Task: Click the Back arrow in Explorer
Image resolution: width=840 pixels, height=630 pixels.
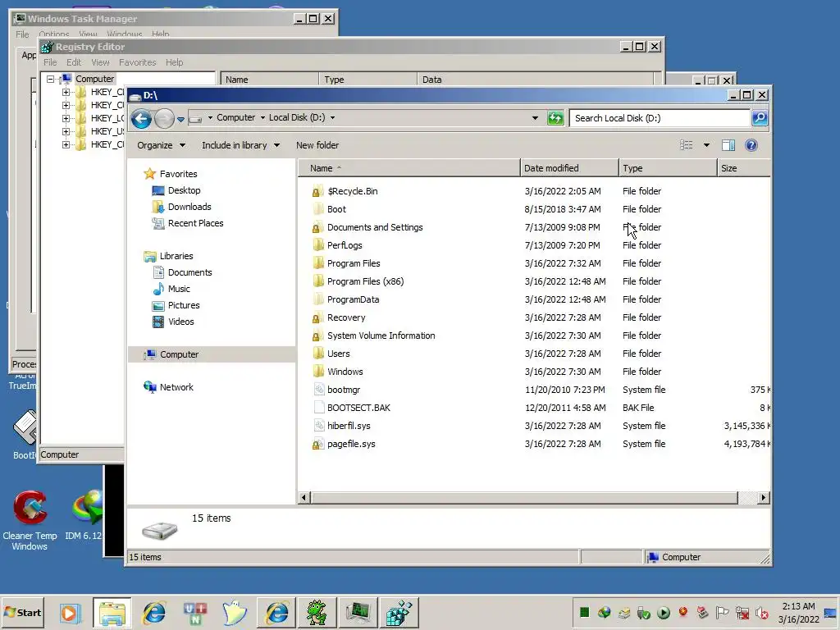Action: coord(141,118)
